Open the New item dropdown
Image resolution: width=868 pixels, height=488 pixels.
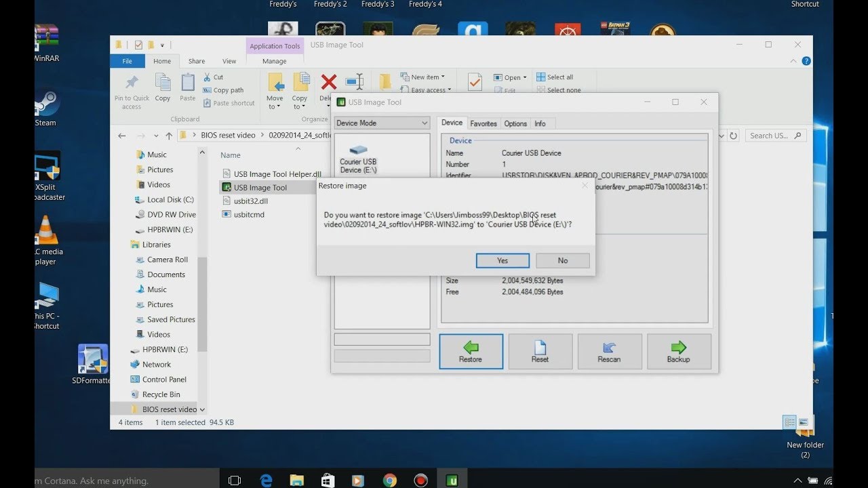[422, 77]
